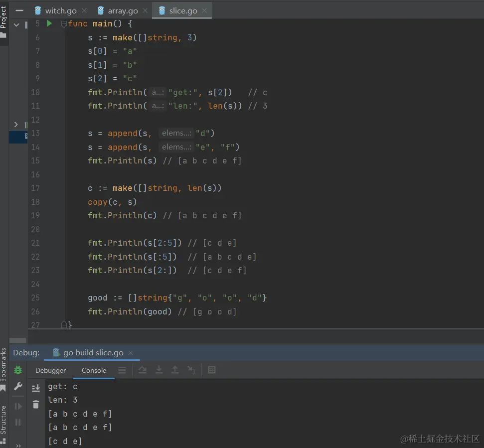Click line number 21 in the gutter
Image resolution: width=484 pixels, height=448 pixels.
click(35, 243)
